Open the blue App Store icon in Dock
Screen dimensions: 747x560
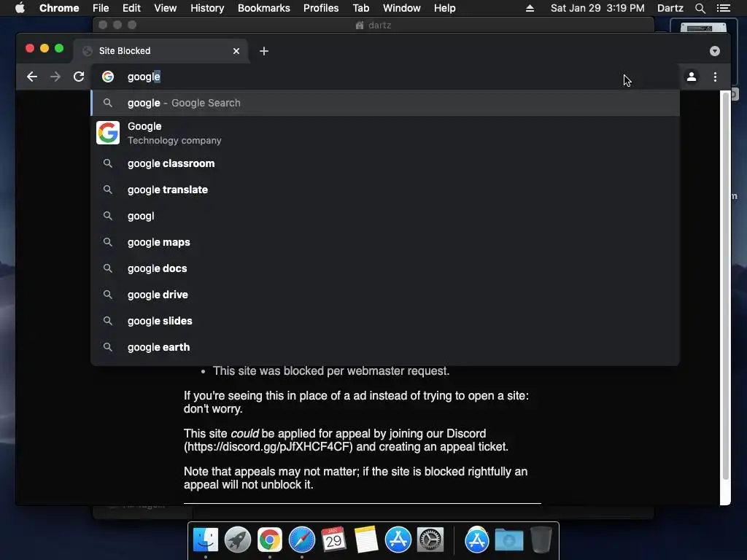(x=398, y=540)
